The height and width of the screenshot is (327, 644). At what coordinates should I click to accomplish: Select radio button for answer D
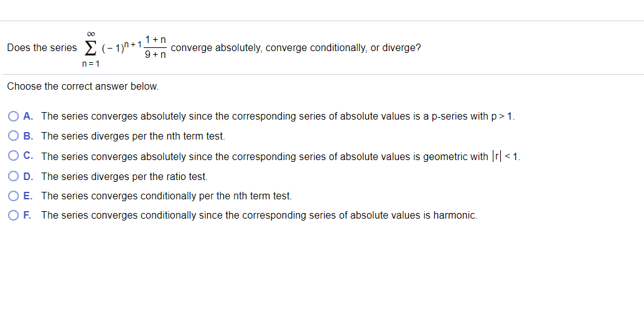(14, 176)
